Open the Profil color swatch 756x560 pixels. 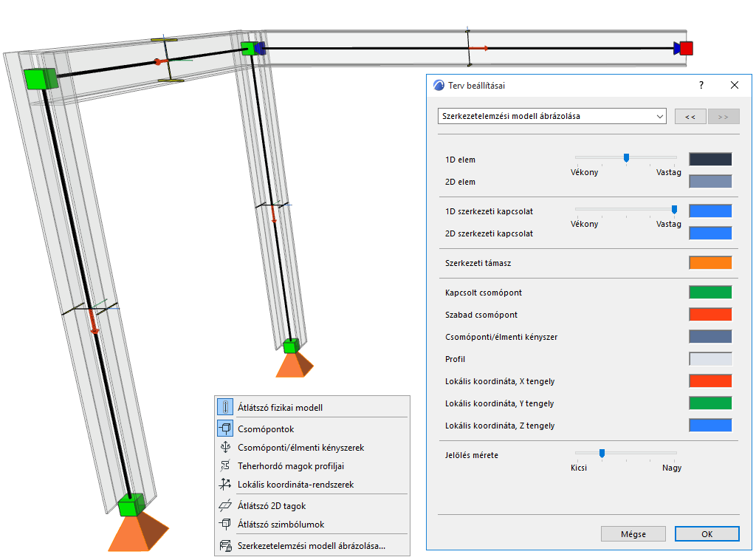point(710,358)
